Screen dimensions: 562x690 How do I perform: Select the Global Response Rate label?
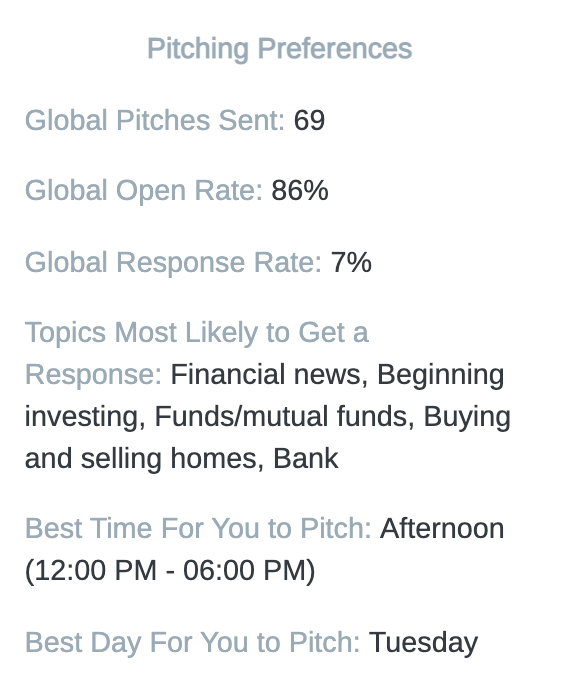point(173,262)
